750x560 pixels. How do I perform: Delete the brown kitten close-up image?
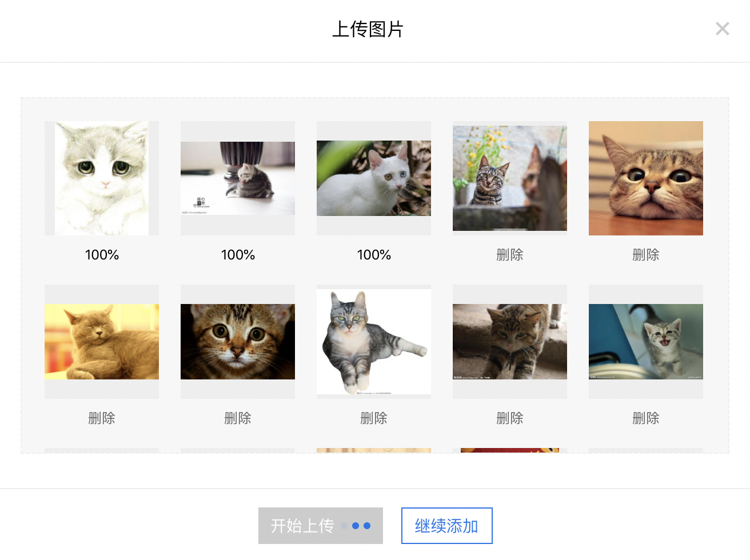238,418
